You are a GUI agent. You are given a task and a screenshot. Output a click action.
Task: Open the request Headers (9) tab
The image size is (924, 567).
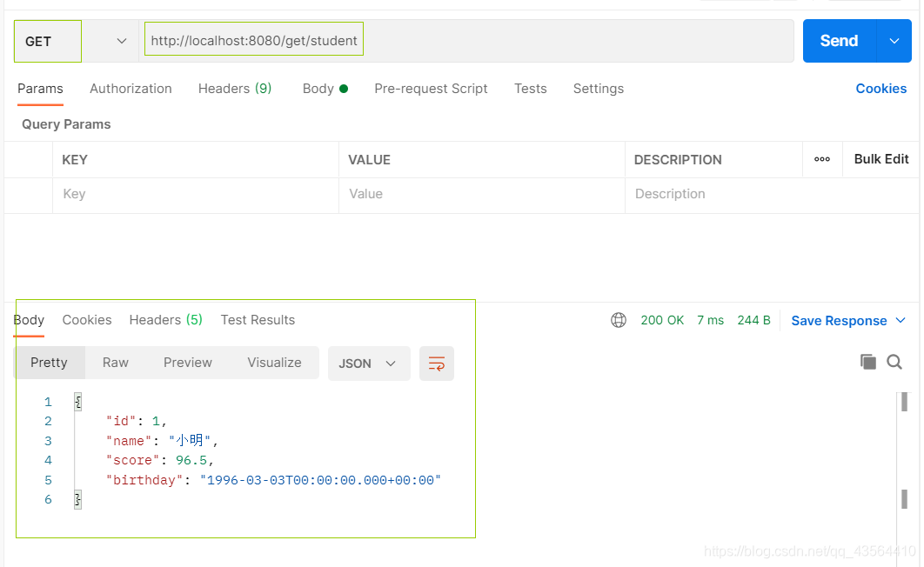(235, 89)
